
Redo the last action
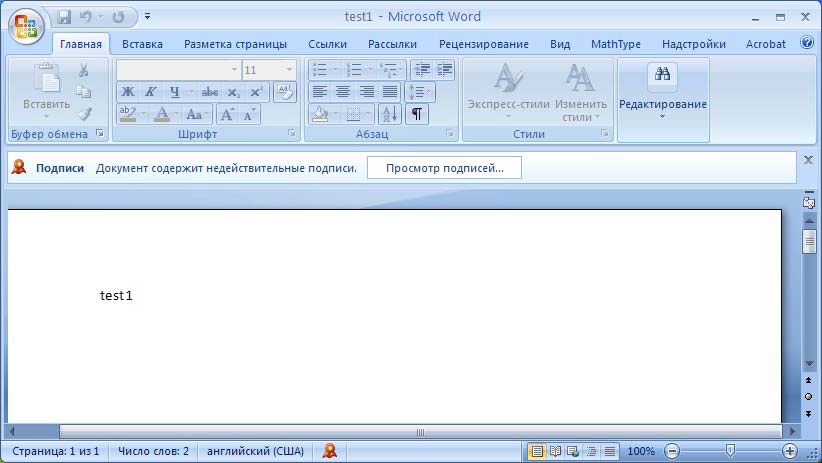click(118, 17)
